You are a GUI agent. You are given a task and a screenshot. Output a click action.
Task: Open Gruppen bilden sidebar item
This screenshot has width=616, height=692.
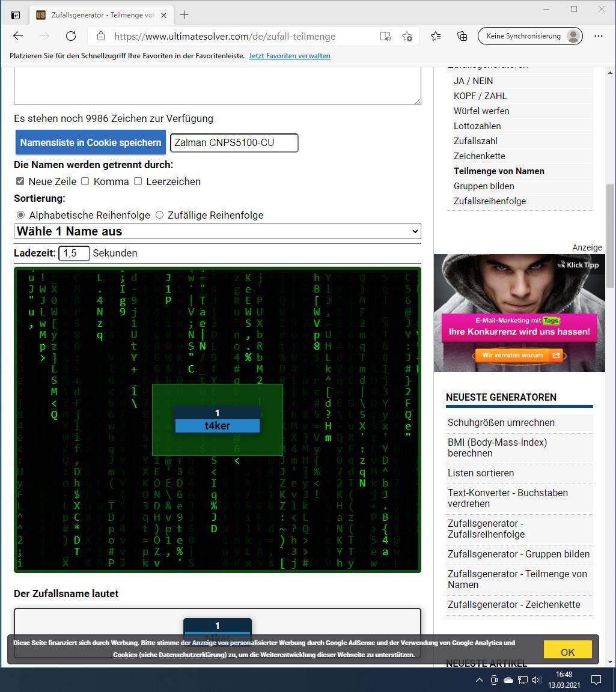pos(484,186)
